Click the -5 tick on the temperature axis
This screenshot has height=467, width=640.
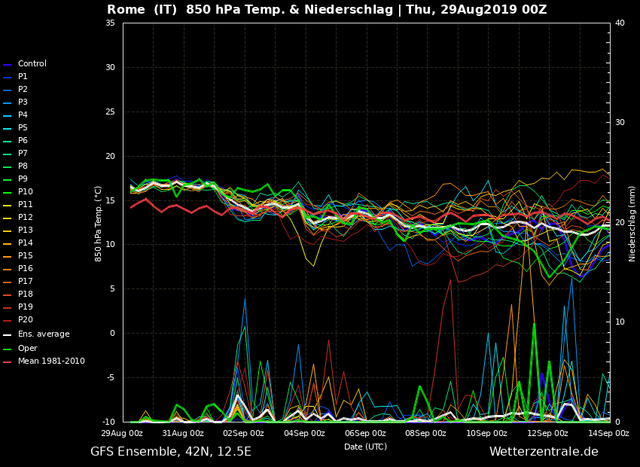pos(111,378)
